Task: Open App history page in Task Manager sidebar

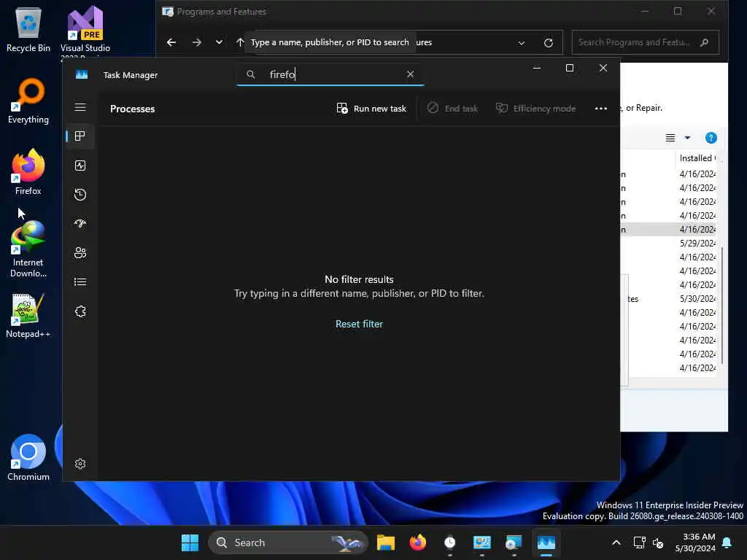Action: (80, 194)
